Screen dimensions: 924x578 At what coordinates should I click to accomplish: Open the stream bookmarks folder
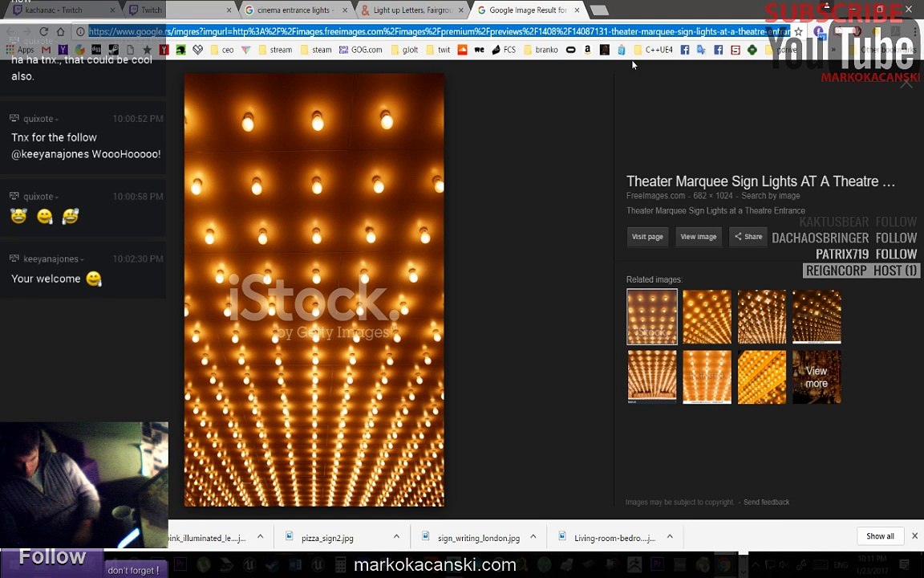coord(274,50)
